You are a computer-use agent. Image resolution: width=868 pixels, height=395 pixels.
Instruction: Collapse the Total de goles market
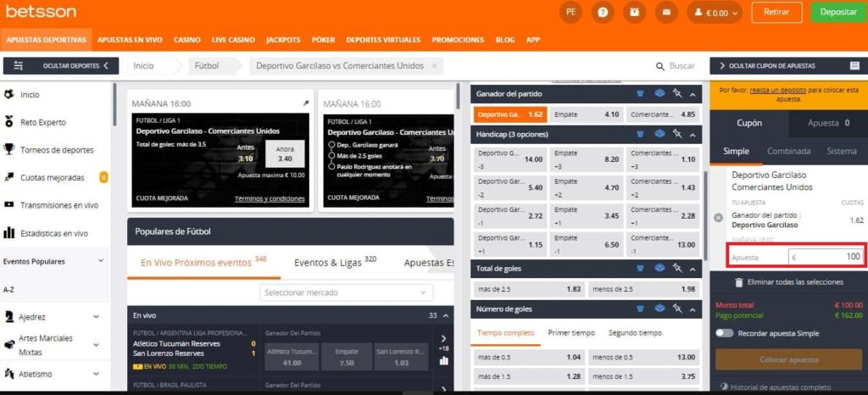[x=693, y=269]
